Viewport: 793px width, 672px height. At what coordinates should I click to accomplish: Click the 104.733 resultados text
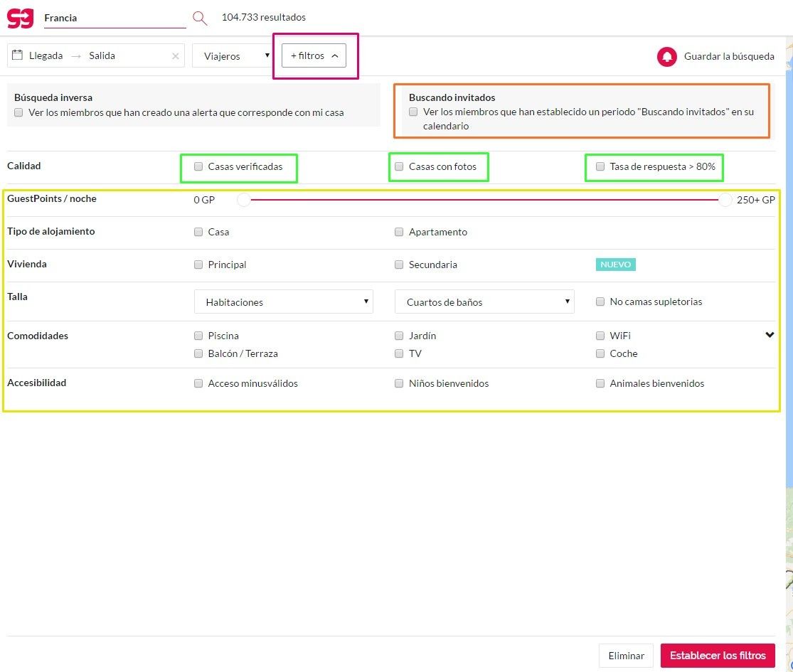click(x=263, y=17)
